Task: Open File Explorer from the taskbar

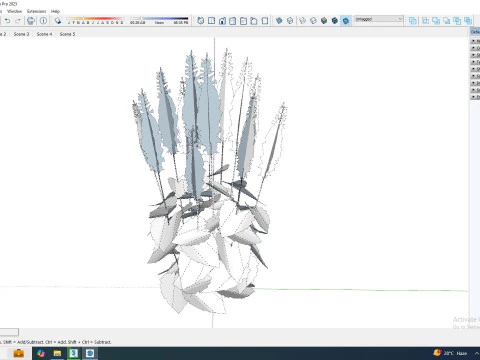Action: click(57, 353)
